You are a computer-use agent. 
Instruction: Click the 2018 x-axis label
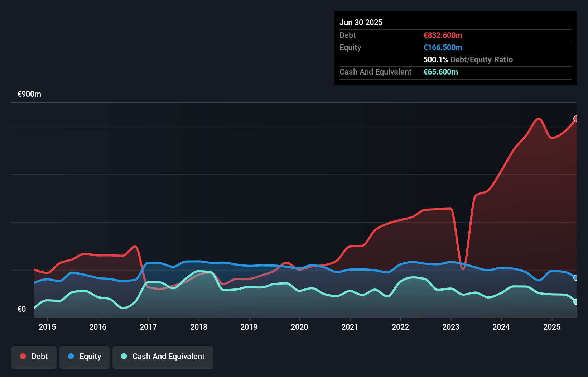(x=199, y=327)
